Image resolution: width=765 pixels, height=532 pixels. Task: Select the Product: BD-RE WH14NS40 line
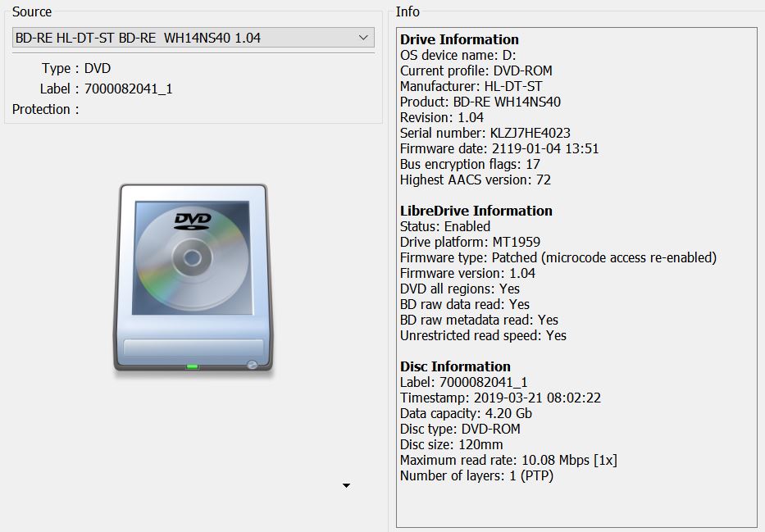point(480,102)
